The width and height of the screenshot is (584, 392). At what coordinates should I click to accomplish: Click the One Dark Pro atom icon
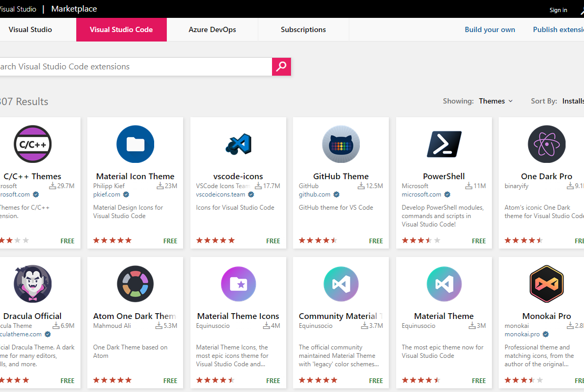(x=546, y=145)
